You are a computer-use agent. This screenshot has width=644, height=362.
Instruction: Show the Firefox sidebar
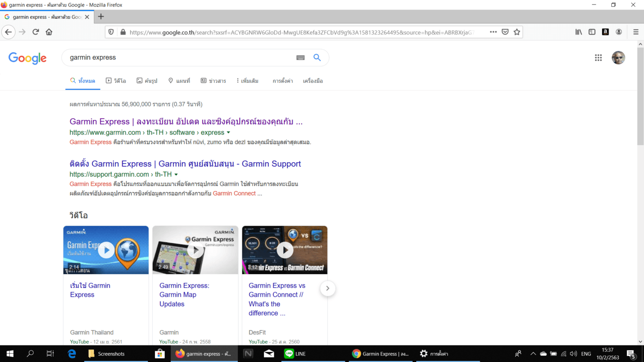click(x=592, y=32)
